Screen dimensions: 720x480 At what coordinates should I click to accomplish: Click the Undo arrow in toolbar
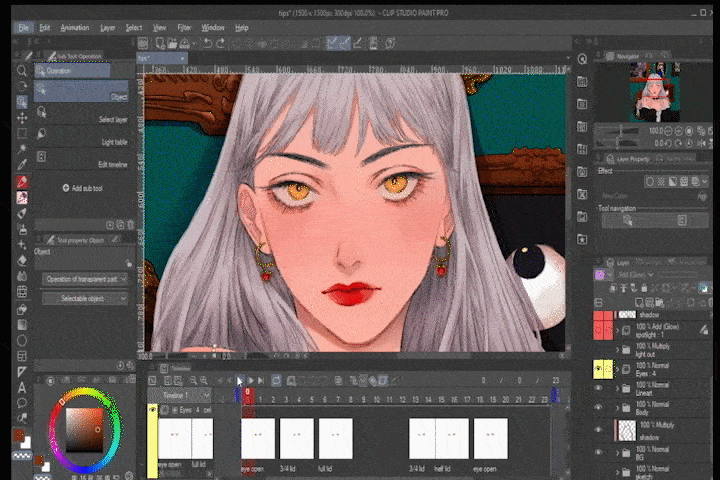coord(207,43)
